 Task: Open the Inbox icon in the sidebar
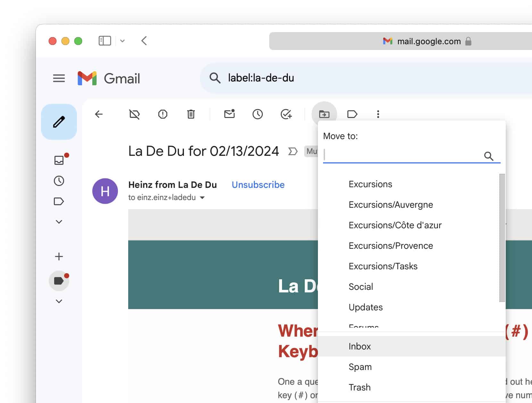[x=59, y=160]
